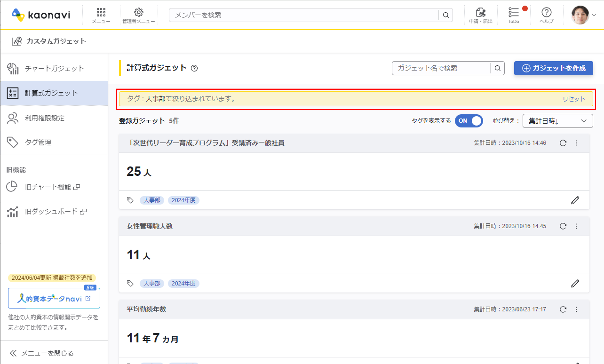Click ガジェットを作成 button
604x364 pixels.
pyautogui.click(x=554, y=68)
